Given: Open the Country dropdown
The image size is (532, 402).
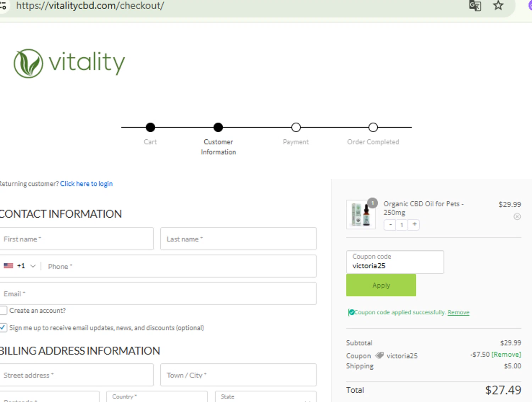Looking at the screenshot, I should click(157, 397).
